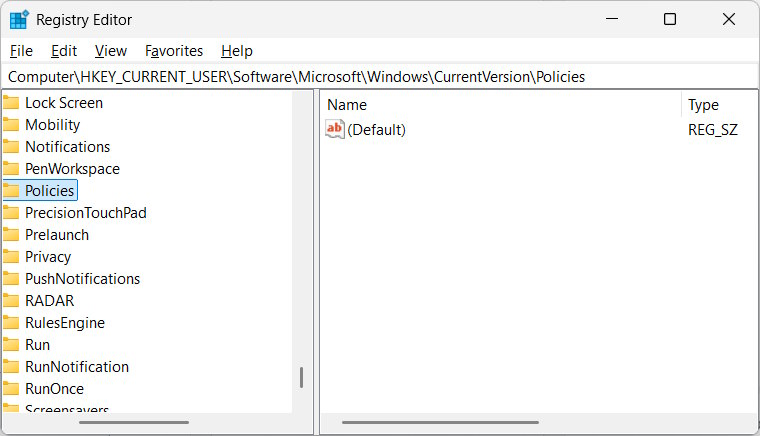Screen dimensions: 760x436
Task: Click the Lock Screen folder icon
Action: [x=11, y=102]
